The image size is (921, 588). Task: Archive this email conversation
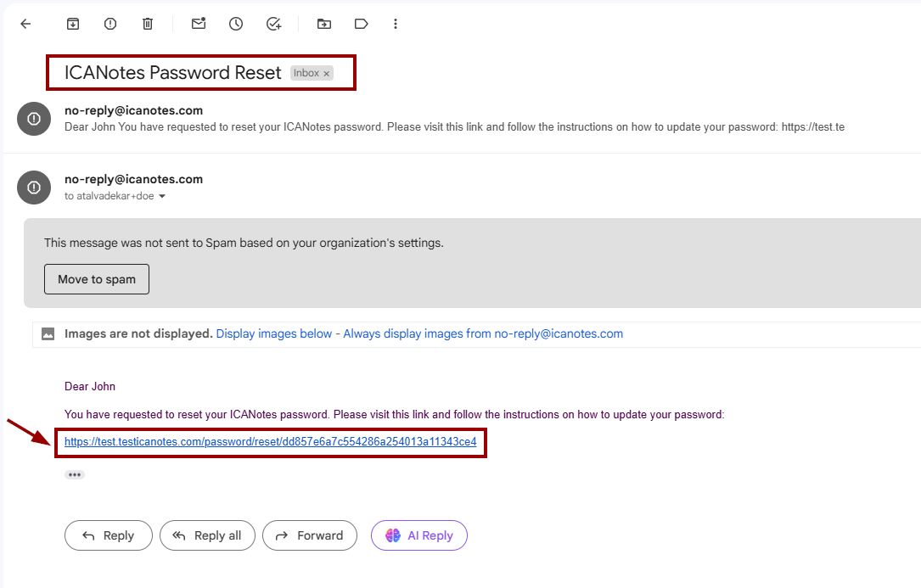pyautogui.click(x=73, y=24)
